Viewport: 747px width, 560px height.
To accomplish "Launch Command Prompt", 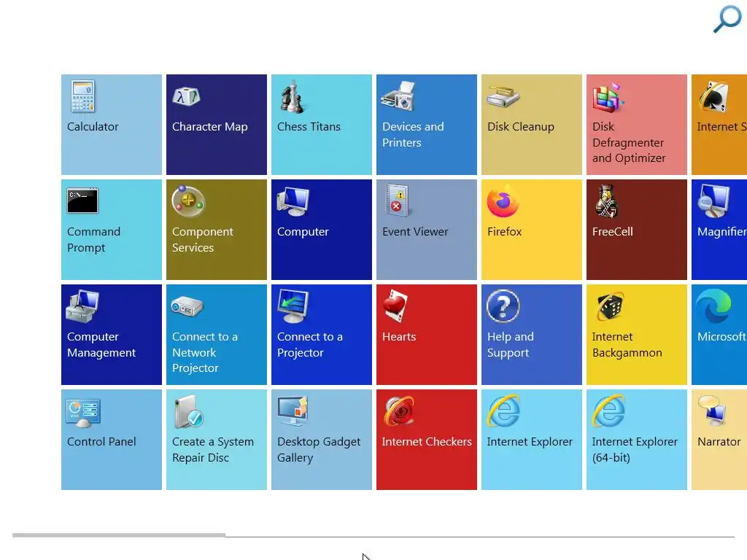I will click(x=112, y=230).
